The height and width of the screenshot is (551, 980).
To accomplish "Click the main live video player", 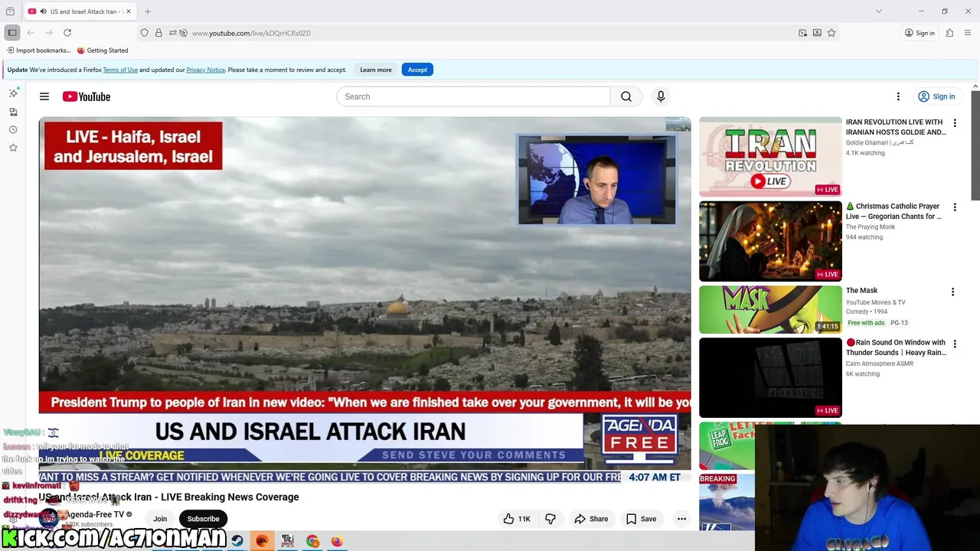I will [365, 300].
